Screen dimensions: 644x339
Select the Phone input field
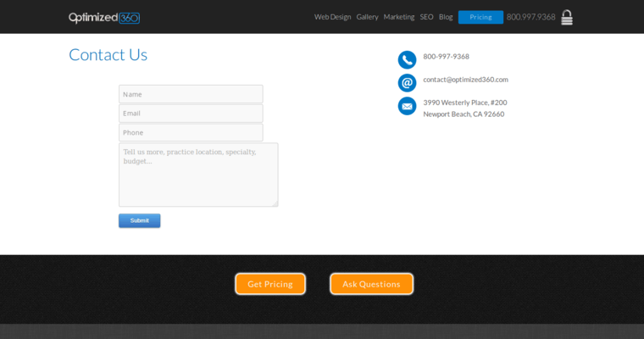[191, 133]
